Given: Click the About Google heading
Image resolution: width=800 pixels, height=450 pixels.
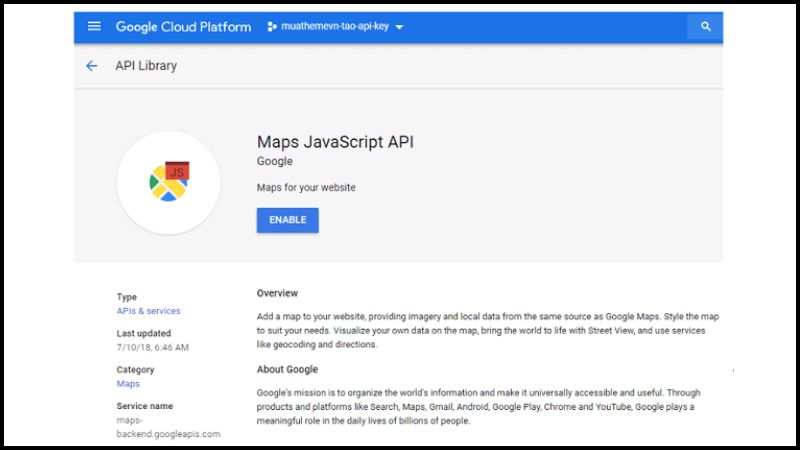Looking at the screenshot, I should (287, 369).
